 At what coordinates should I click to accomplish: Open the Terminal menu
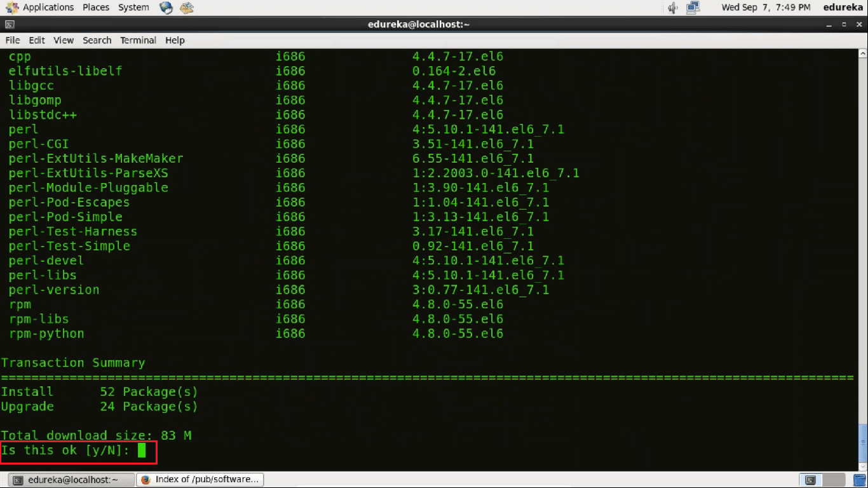click(138, 40)
